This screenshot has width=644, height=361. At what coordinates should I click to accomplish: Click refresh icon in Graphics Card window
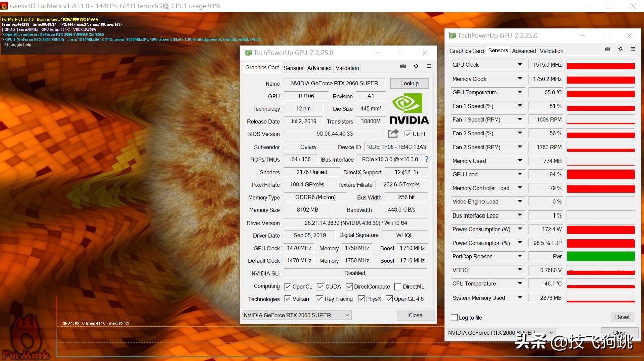[416, 66]
